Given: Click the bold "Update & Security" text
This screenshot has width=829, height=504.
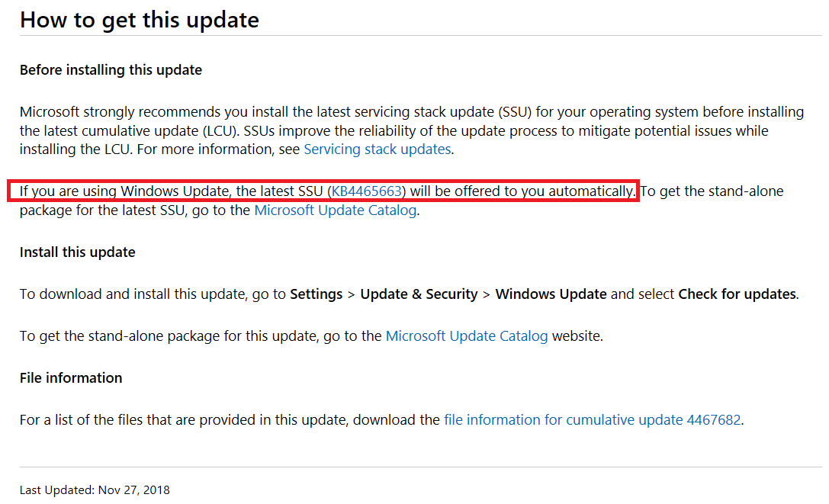Looking at the screenshot, I should click(419, 294).
